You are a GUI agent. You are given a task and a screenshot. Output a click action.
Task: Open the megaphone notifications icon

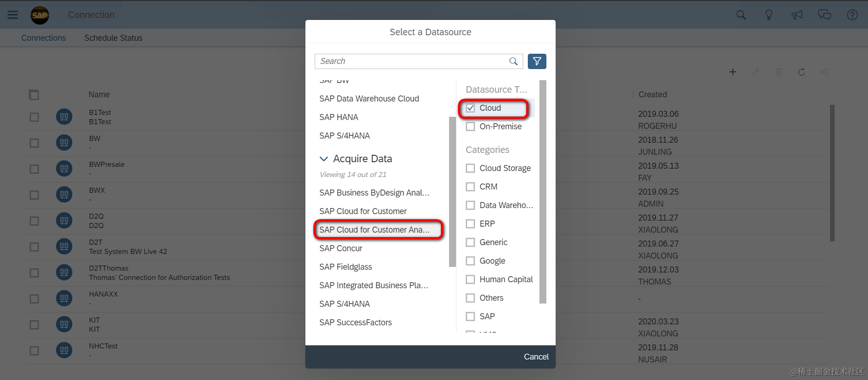pyautogui.click(x=797, y=15)
